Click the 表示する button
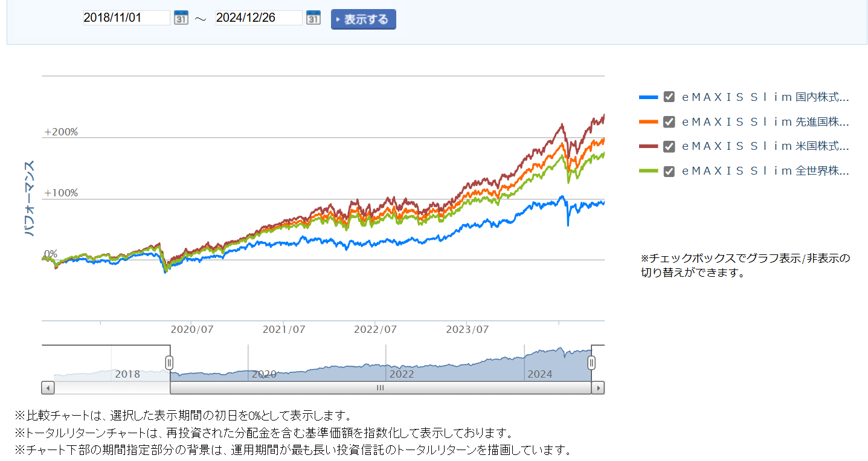 pos(364,19)
